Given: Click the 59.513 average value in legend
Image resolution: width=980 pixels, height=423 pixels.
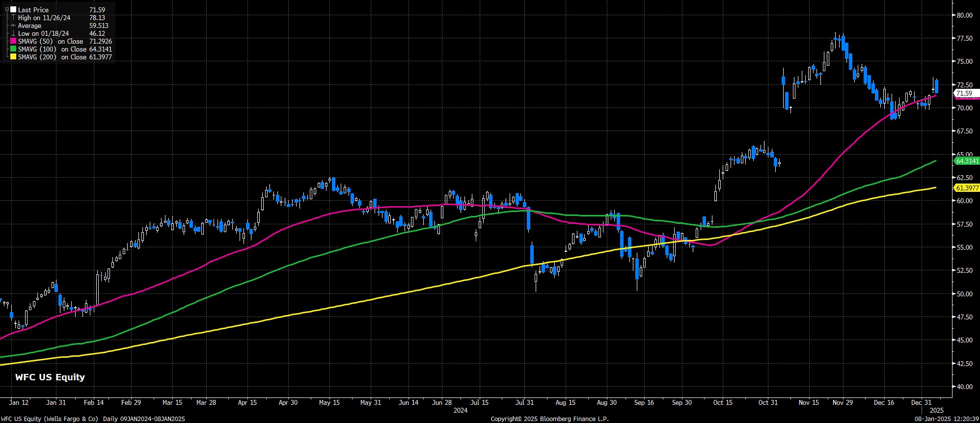Looking at the screenshot, I should click(x=99, y=26).
